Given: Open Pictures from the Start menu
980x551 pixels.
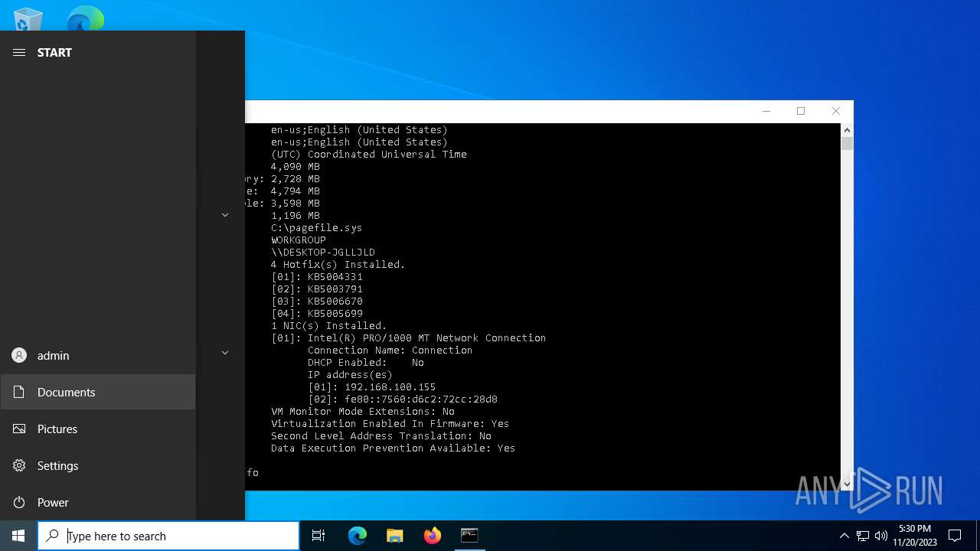Looking at the screenshot, I should [98, 429].
